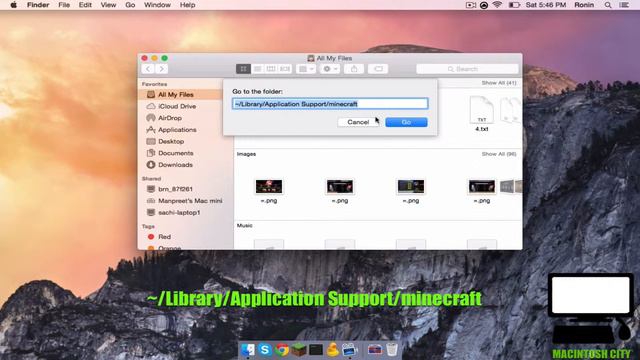Click the folder path input field
Screen dimensions: 640x360
[x=330, y=104]
